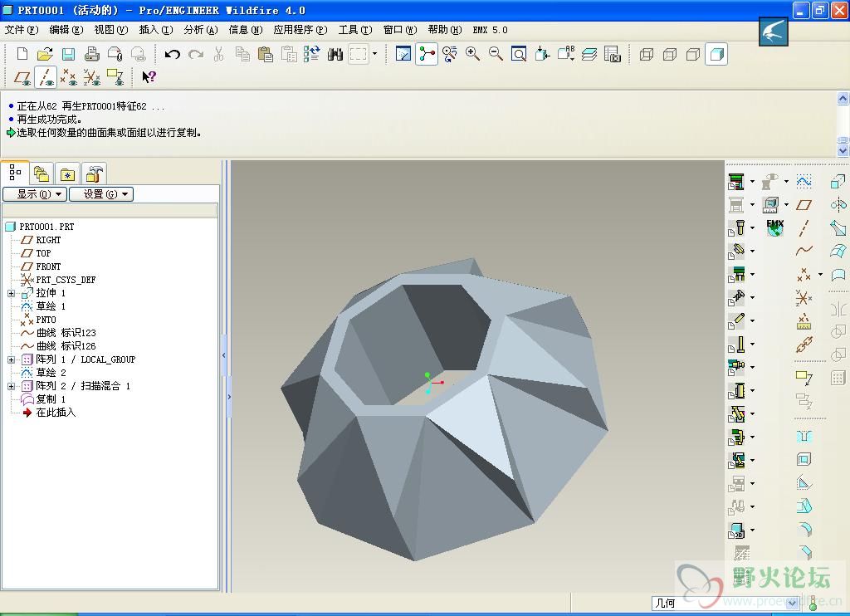Save the part with the floppy disk icon
This screenshot has height=616, width=850.
[68, 54]
